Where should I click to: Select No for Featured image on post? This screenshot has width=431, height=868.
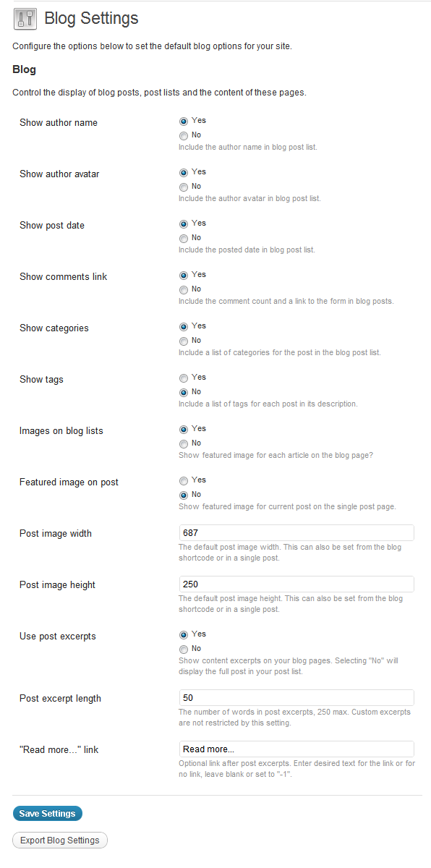184,495
